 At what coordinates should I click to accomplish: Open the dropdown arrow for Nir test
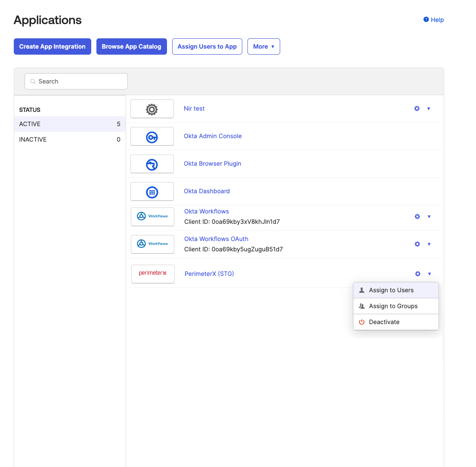[x=429, y=108]
